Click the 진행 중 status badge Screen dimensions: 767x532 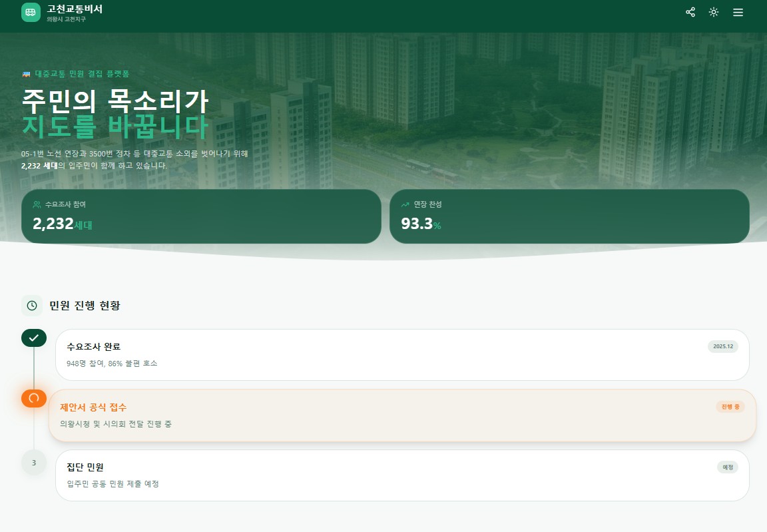point(730,407)
